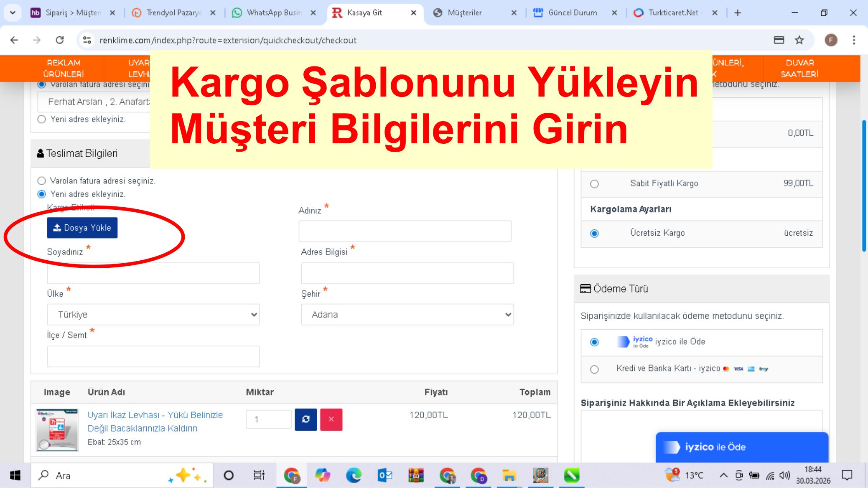
Task: Click the page vertical scrollbar thumb
Action: click(x=864, y=186)
